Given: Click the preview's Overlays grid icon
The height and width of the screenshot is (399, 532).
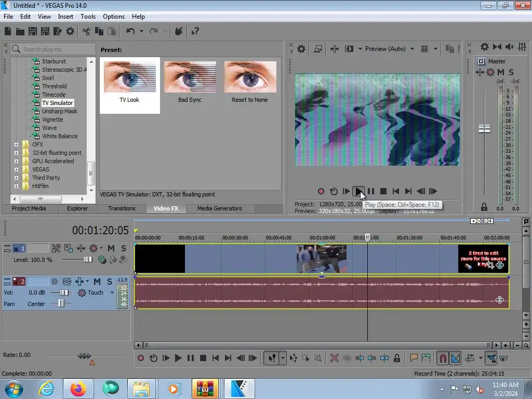Looking at the screenshot, I should coord(424,49).
